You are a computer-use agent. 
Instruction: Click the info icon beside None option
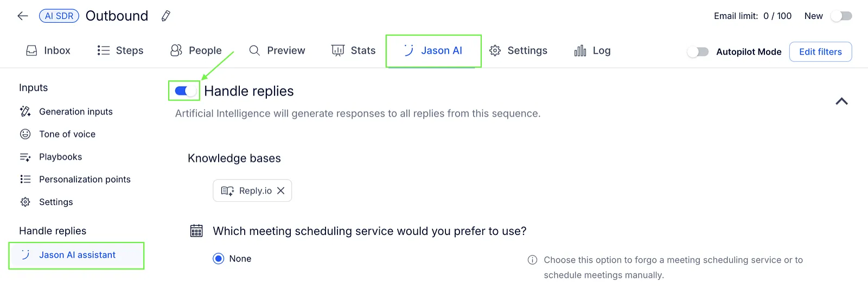click(533, 260)
